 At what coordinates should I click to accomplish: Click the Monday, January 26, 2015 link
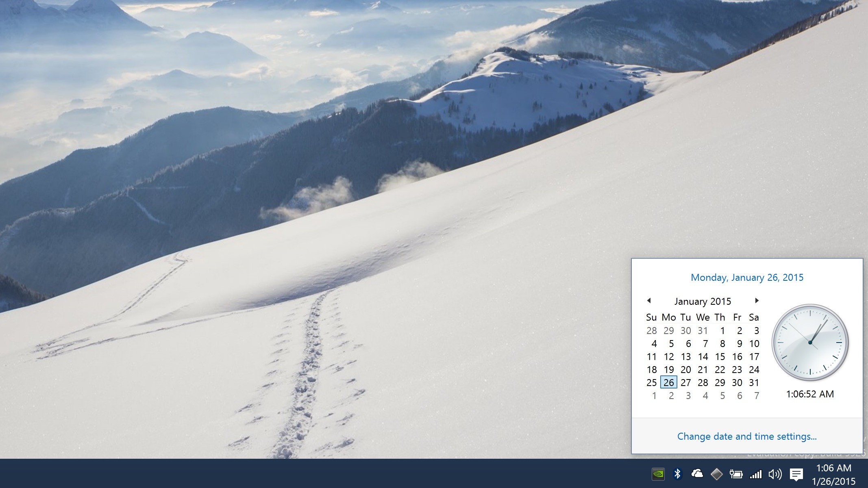point(747,278)
